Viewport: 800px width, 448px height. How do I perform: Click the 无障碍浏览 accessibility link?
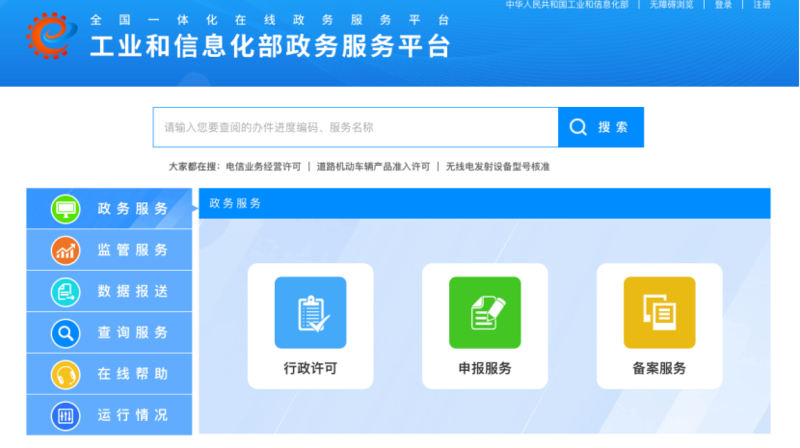(x=671, y=5)
